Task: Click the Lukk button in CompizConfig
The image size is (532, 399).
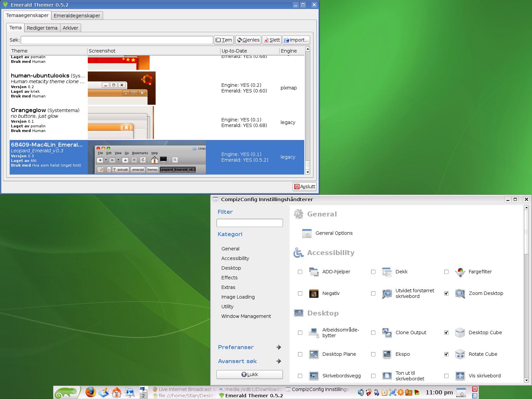Action: (250, 374)
